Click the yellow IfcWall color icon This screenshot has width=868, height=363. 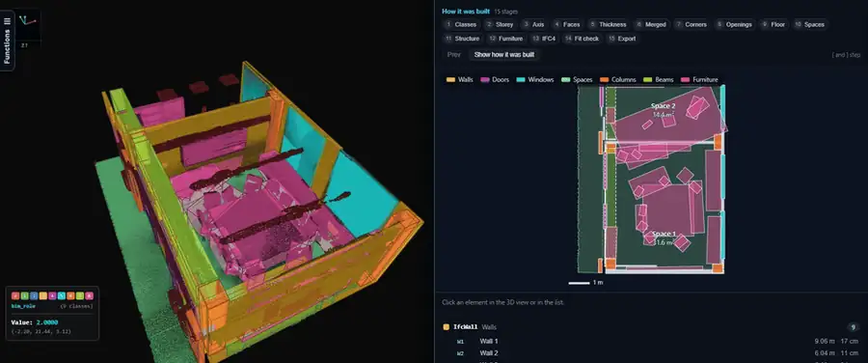click(x=447, y=327)
